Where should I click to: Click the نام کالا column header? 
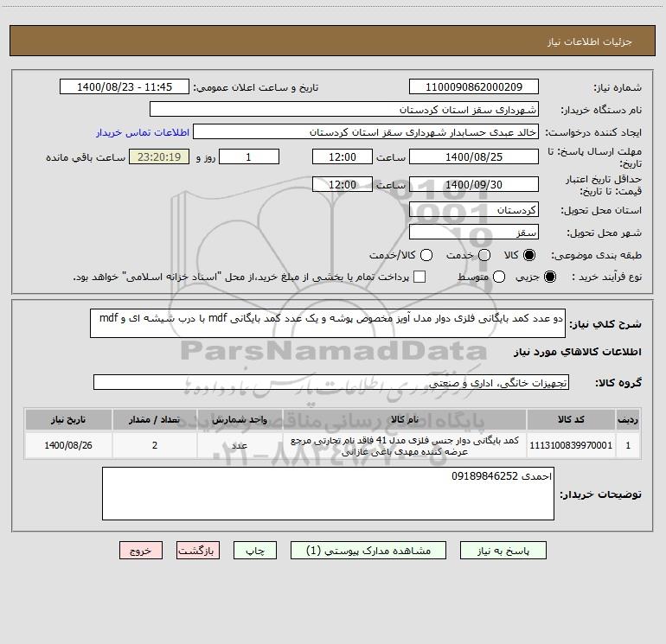click(405, 420)
